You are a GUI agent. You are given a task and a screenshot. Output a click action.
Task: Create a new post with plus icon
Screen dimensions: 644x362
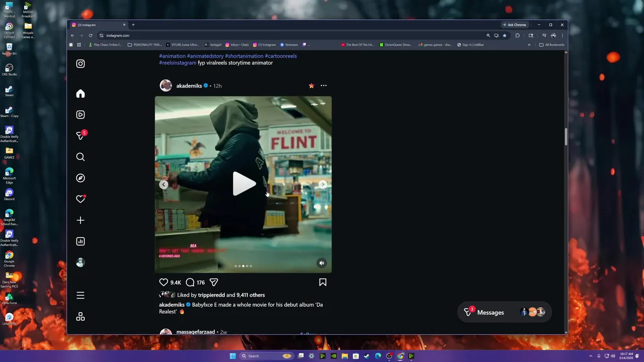(80, 220)
